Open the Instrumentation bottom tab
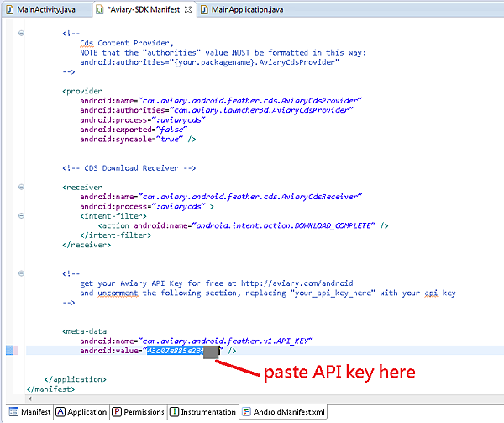Image resolution: width=504 pixels, height=423 pixels. tap(203, 412)
